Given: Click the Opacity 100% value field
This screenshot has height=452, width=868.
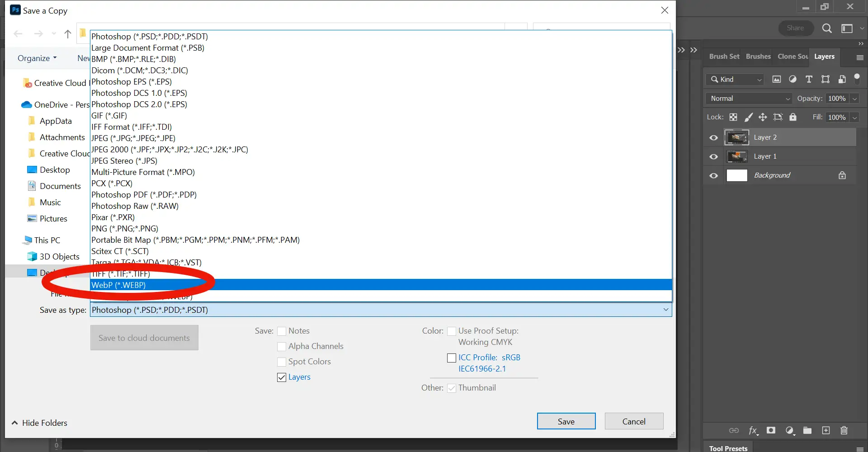Looking at the screenshot, I should [837, 99].
